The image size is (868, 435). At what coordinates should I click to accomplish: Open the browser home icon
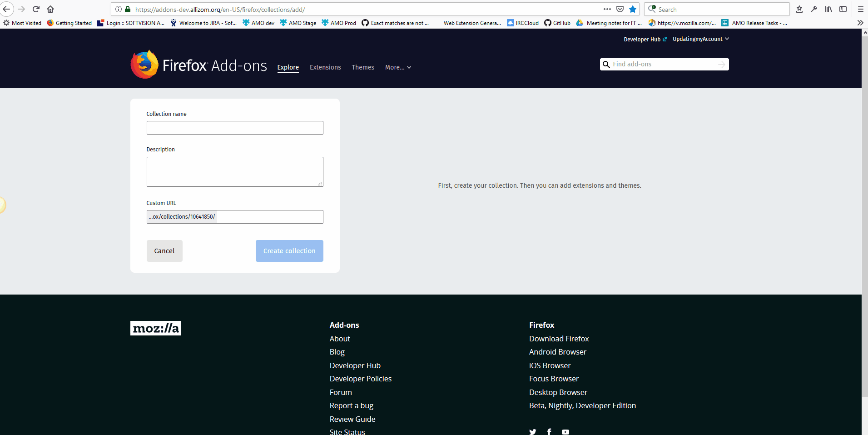point(50,9)
